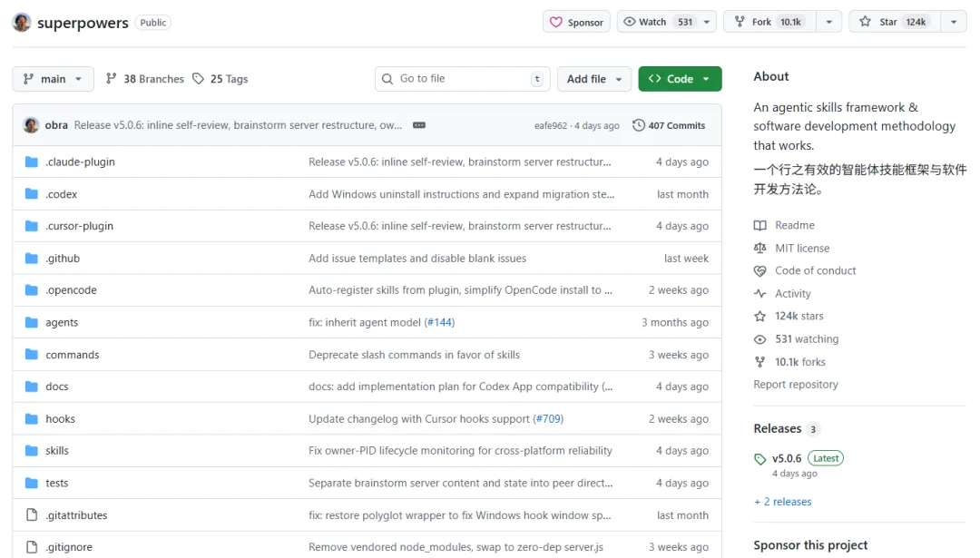Open the .github folder
The width and height of the screenshot is (980, 558).
pos(63,258)
